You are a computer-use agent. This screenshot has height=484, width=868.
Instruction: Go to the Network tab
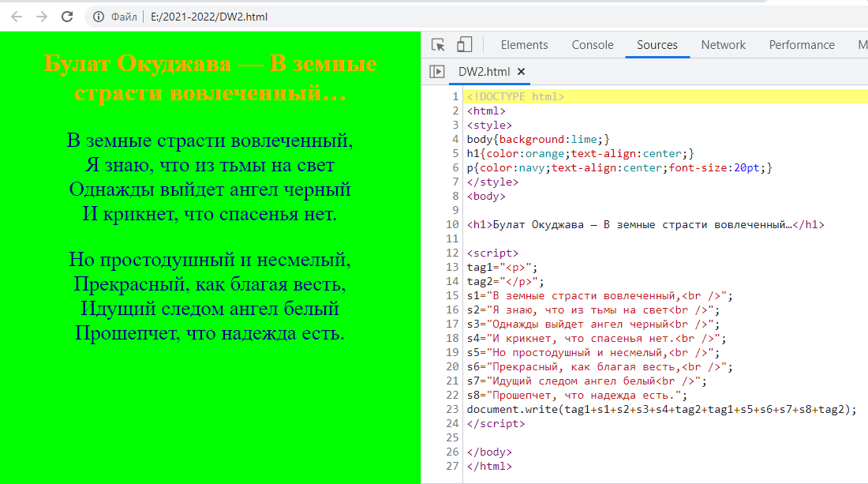point(723,45)
